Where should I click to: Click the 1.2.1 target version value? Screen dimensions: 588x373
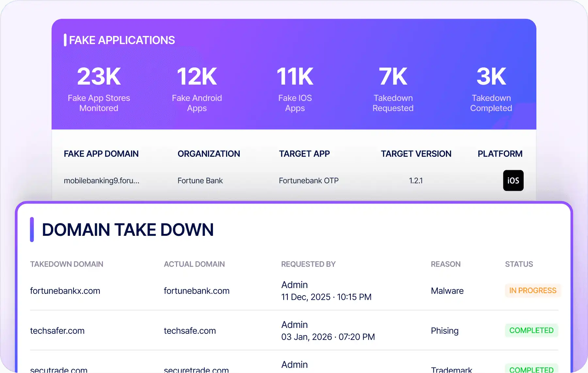416,181
